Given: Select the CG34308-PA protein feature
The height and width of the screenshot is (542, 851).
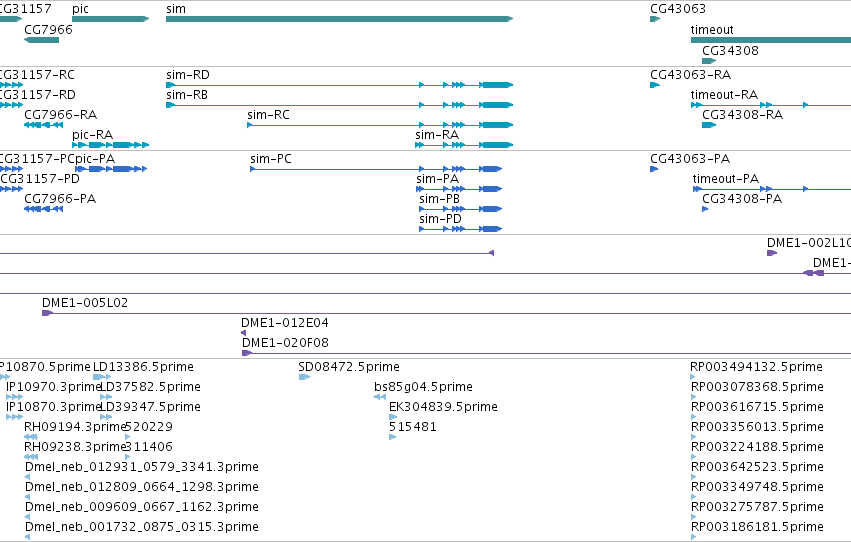Looking at the screenshot, I should coord(705,209).
